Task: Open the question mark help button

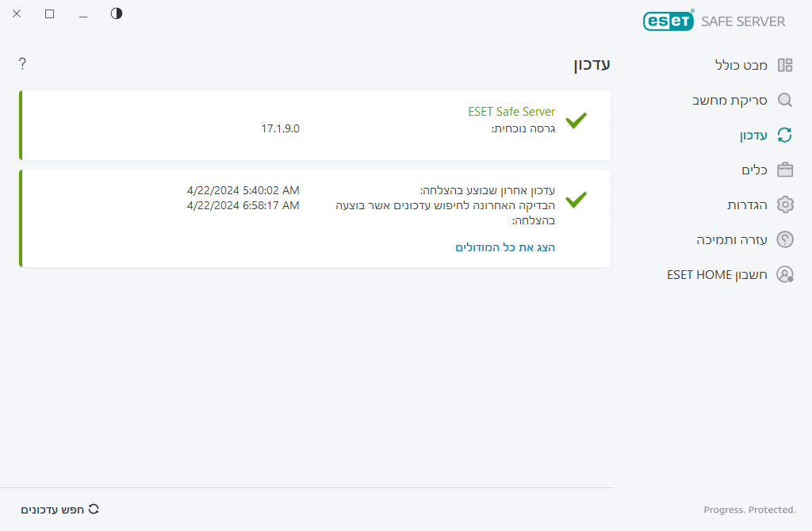Action: point(22,64)
